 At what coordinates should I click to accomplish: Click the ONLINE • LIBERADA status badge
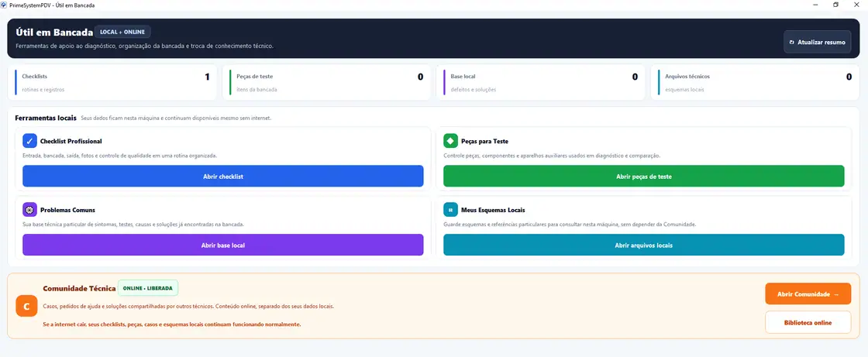click(x=148, y=288)
